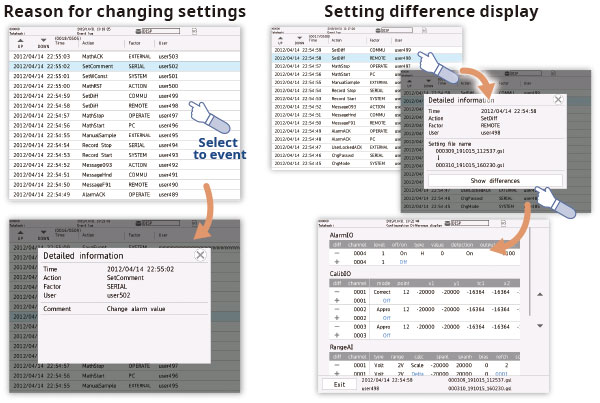Click the Factor column header in left log

coord(134,44)
